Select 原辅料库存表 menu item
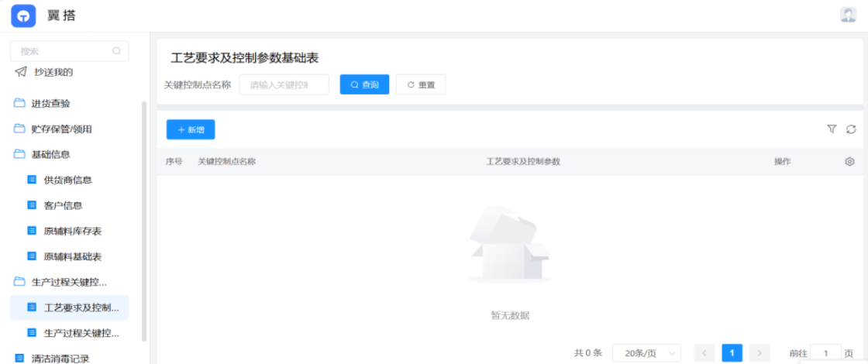 [72, 231]
